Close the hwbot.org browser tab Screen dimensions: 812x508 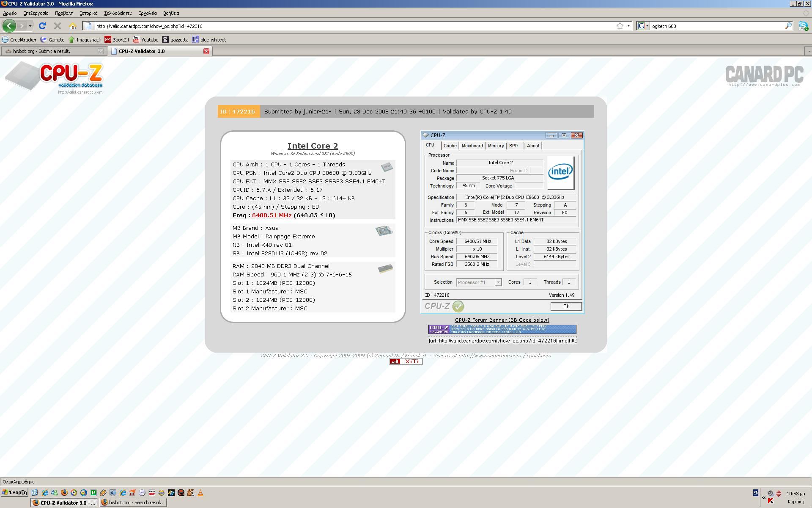point(100,51)
